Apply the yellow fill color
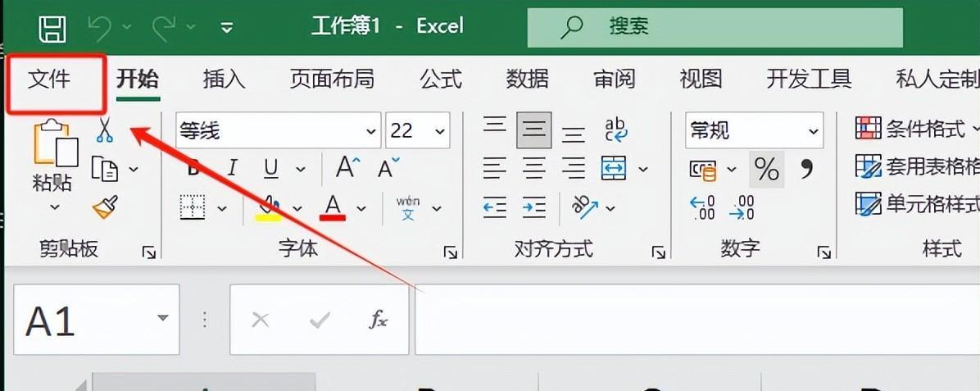The width and height of the screenshot is (980, 391). [268, 207]
